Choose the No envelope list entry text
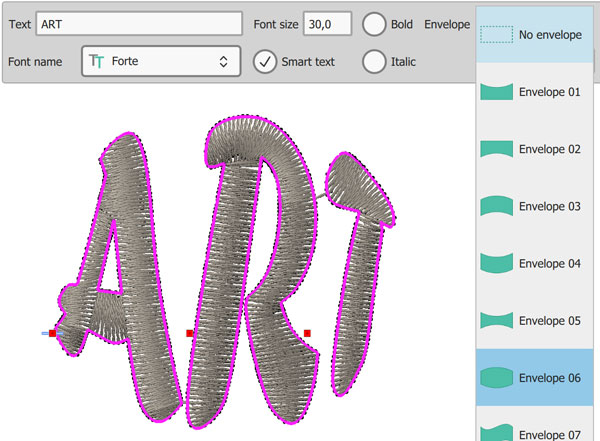 [551, 35]
